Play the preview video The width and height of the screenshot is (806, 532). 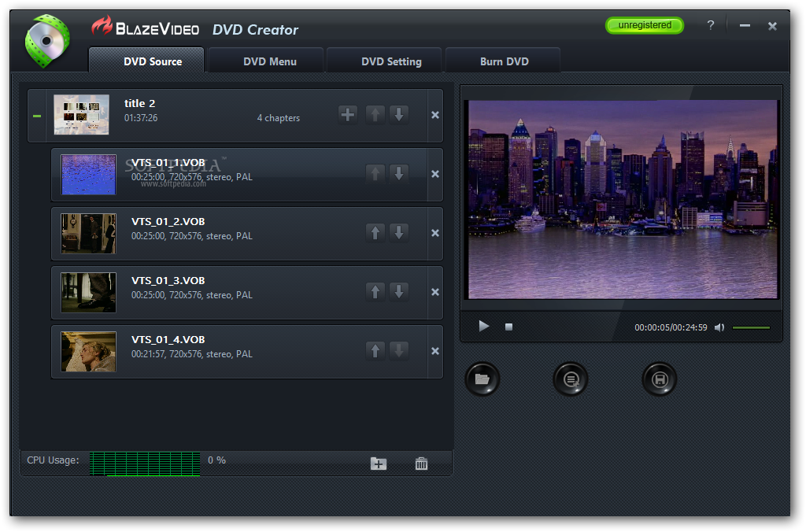(484, 327)
